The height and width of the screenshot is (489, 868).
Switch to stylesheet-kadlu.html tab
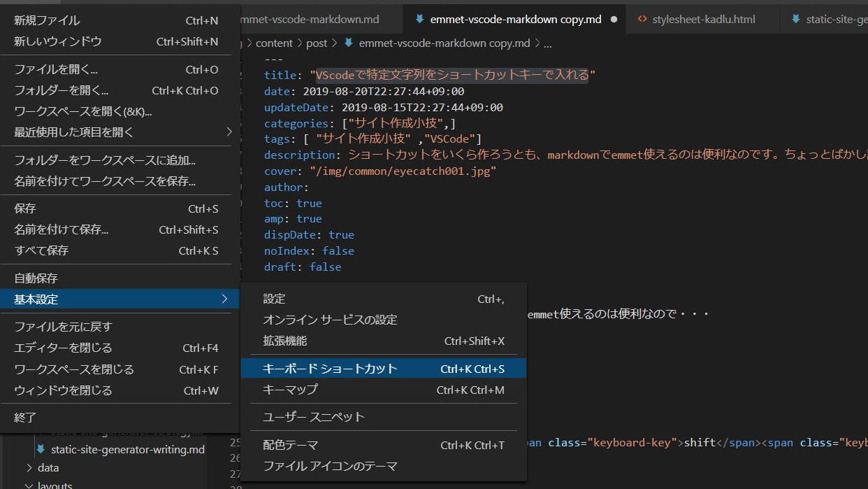tap(702, 19)
